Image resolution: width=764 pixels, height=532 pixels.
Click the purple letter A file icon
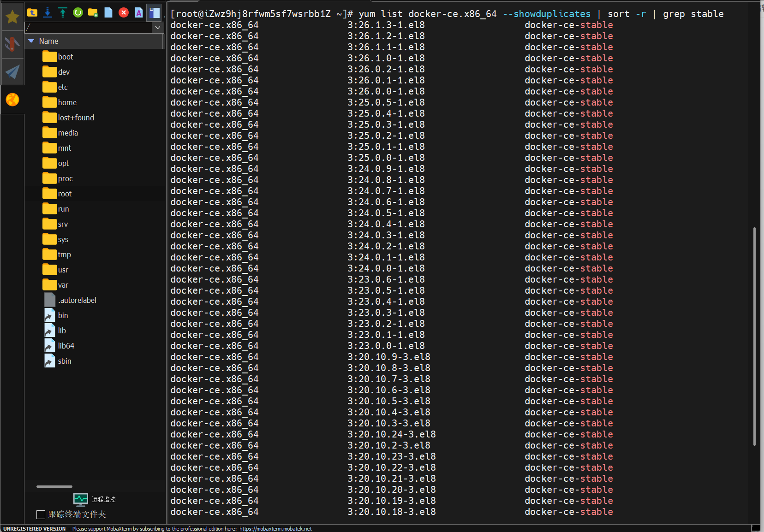(139, 12)
